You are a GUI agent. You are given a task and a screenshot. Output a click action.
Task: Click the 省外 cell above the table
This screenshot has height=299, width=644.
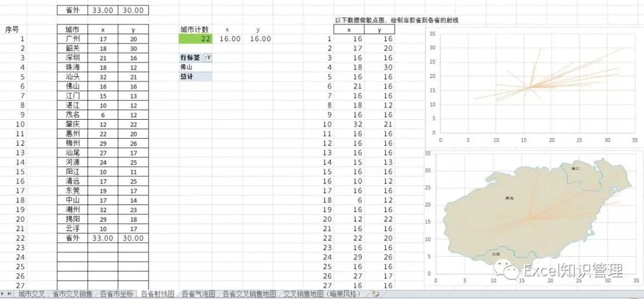(x=72, y=10)
